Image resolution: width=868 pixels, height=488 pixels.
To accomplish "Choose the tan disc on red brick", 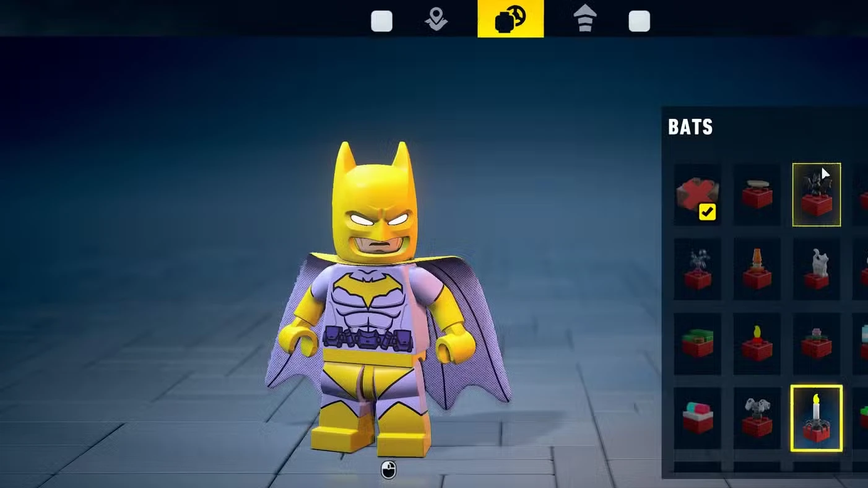I will click(x=757, y=194).
